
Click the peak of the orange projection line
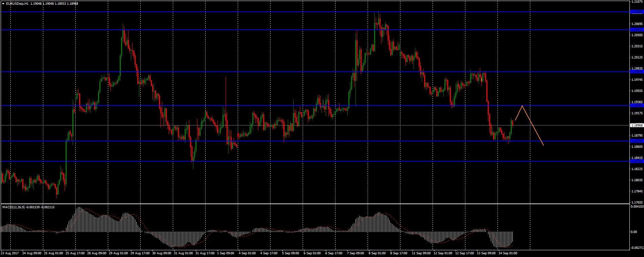pyautogui.click(x=523, y=106)
